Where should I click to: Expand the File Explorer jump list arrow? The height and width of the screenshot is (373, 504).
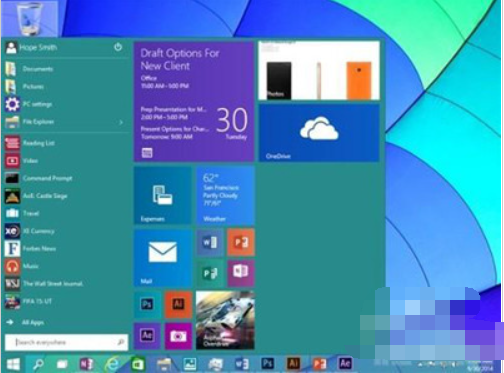[121, 122]
